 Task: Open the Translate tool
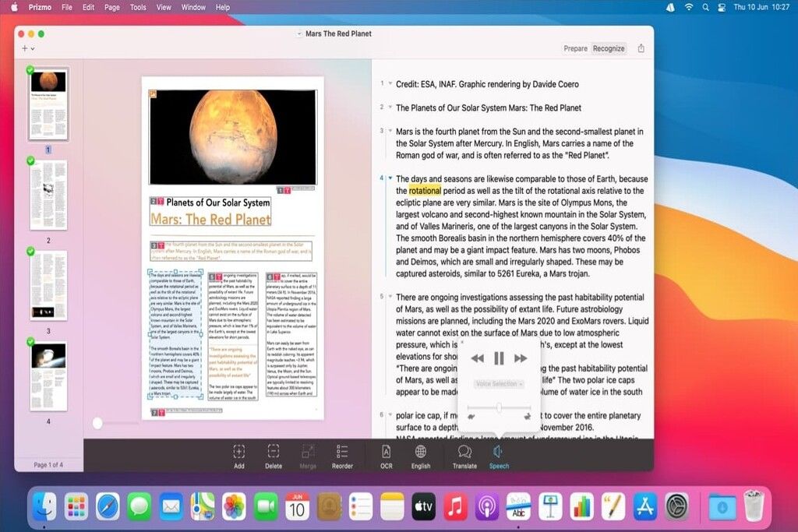click(x=464, y=452)
